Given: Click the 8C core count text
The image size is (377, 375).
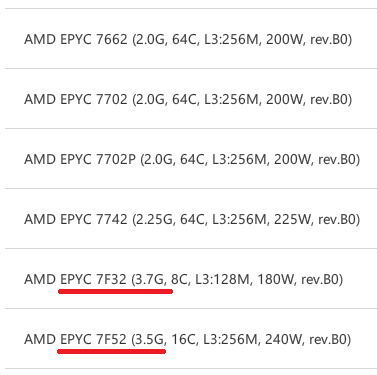Looking at the screenshot, I should tap(179, 279).
